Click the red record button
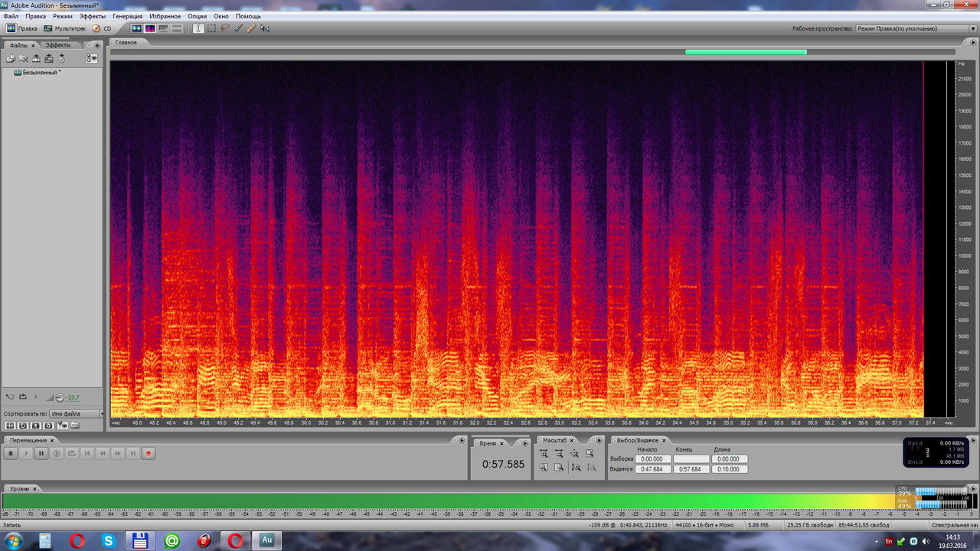 point(149,453)
